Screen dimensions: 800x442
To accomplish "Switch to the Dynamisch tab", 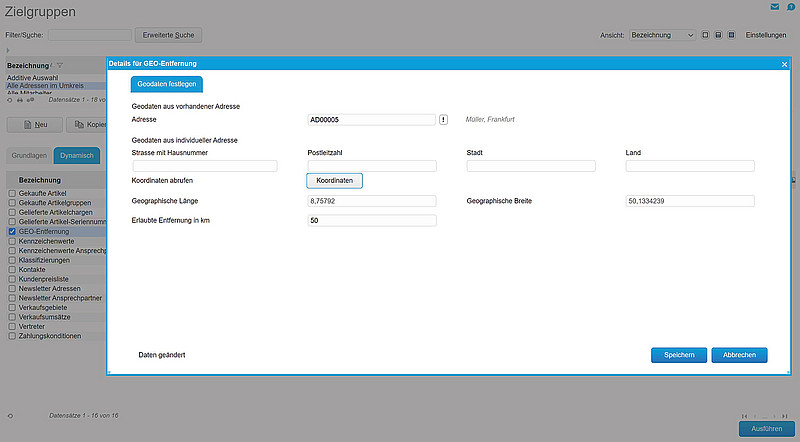I will tap(77, 156).
